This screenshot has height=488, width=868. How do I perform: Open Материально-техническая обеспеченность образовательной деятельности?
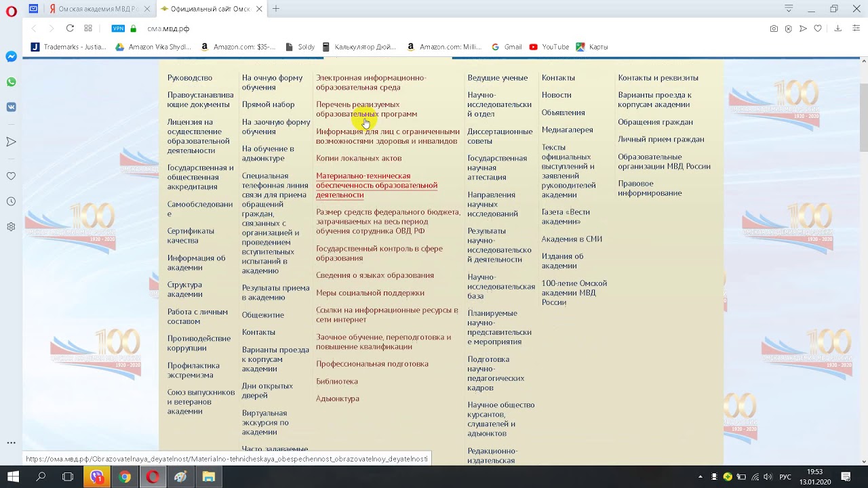pos(376,185)
